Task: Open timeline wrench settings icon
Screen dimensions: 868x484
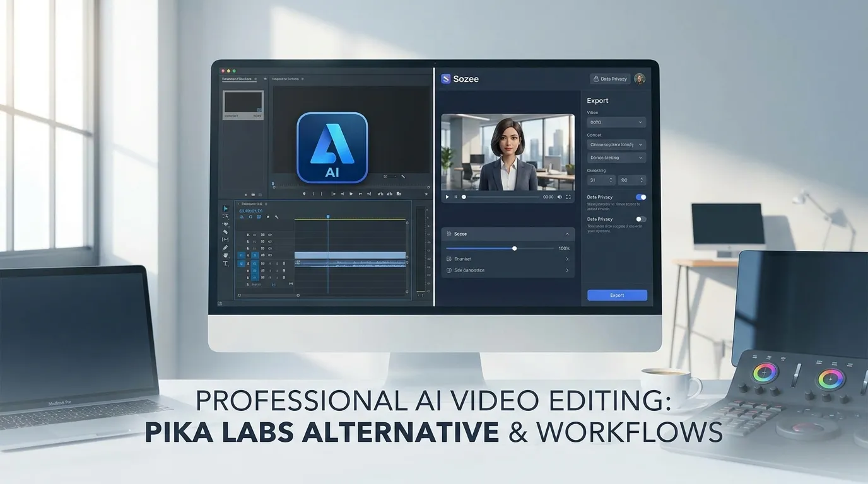Action: [x=276, y=217]
